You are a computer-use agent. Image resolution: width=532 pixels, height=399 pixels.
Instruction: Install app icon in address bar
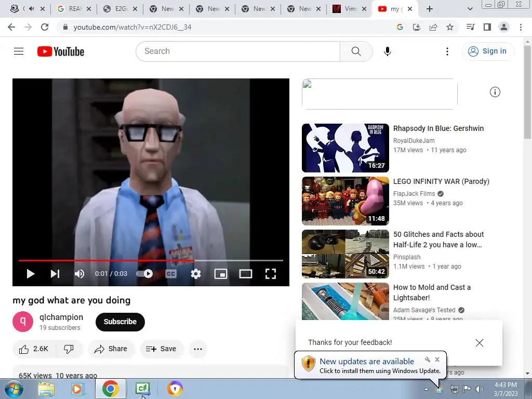[417, 27]
